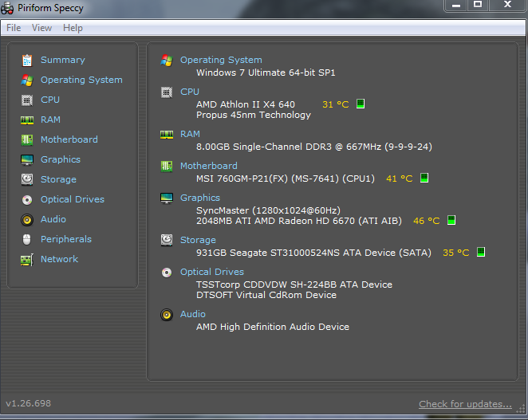Select Graphics entry in sidebar list
Image resolution: width=528 pixels, height=420 pixels.
(61, 159)
